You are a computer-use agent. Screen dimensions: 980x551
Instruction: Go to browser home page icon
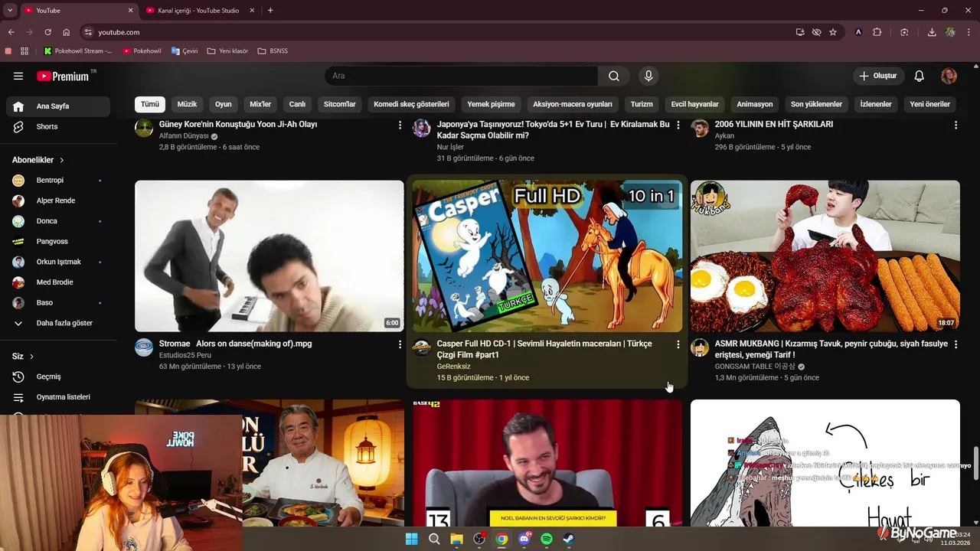tap(67, 32)
